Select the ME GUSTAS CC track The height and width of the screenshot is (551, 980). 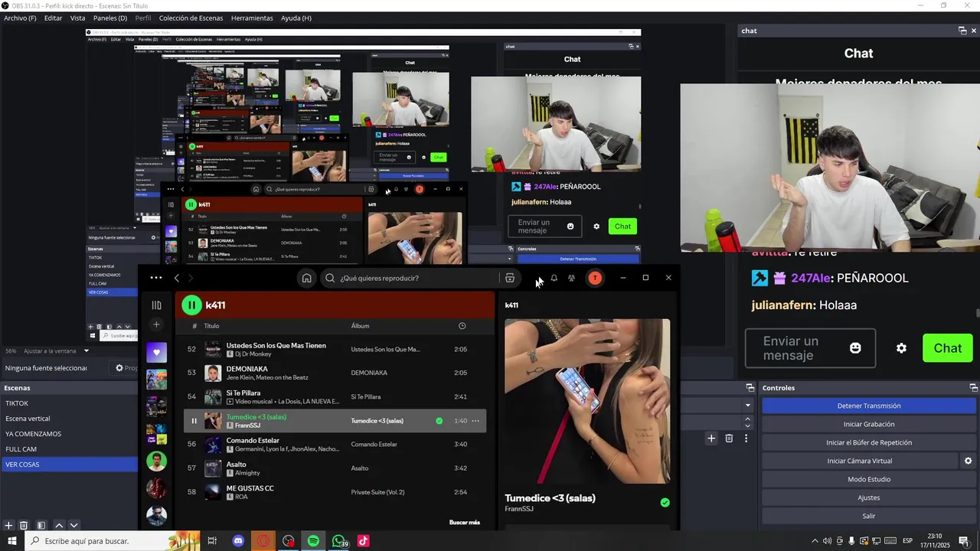(x=335, y=491)
